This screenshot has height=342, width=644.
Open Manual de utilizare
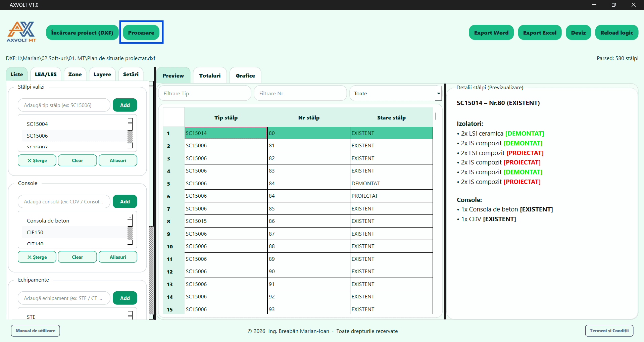pyautogui.click(x=36, y=331)
